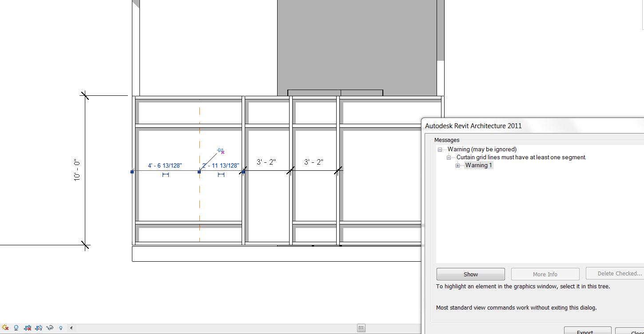
Task: Convert 2' - 11 13/128" to permanent dimension icon
Action: [221, 175]
